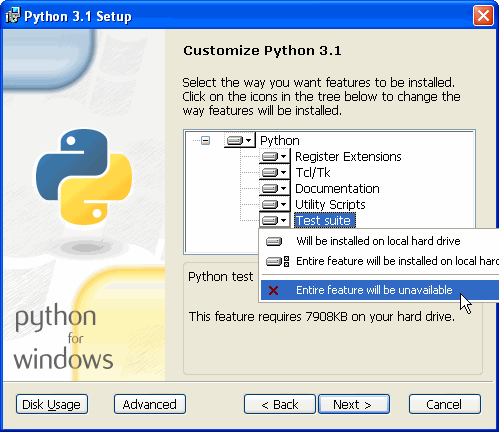This screenshot has width=499, height=432.
Task: Click the Disk Usage button
Action: point(52,404)
